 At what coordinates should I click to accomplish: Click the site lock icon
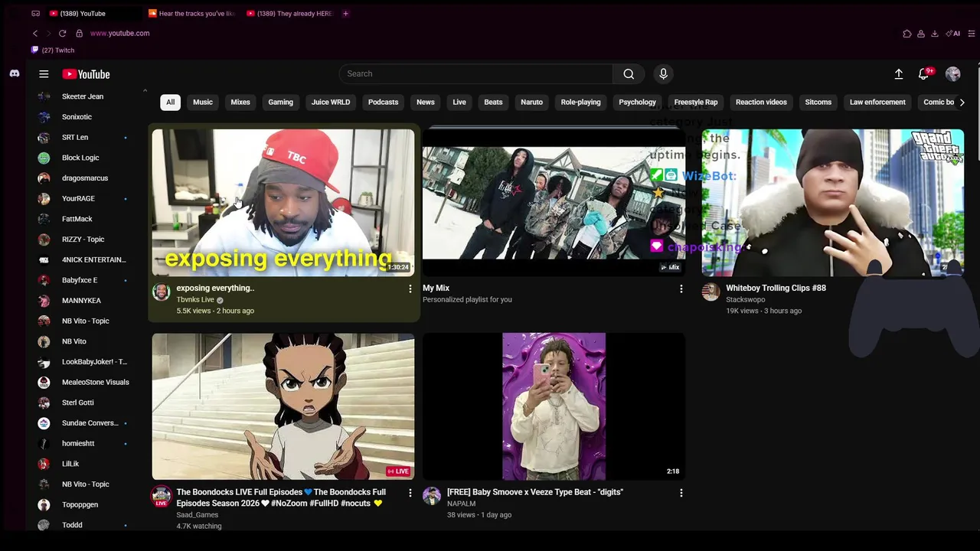pyautogui.click(x=79, y=34)
